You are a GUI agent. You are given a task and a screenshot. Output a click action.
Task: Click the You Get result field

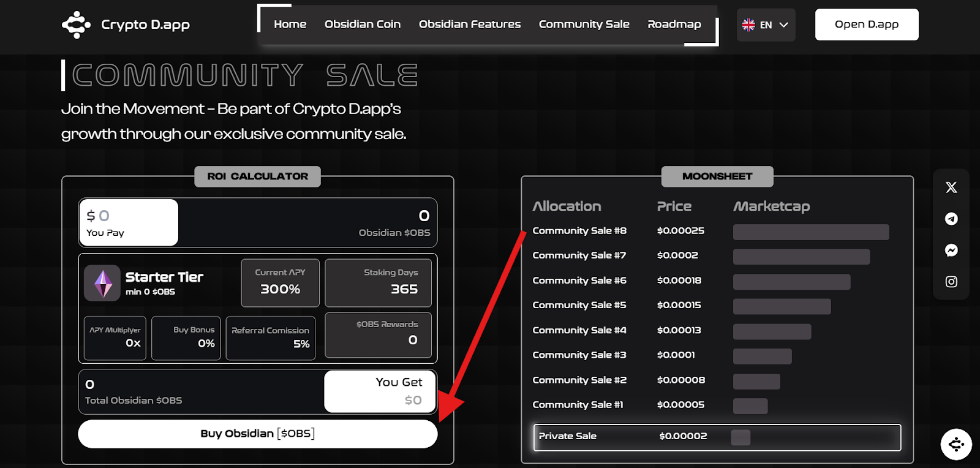coord(380,391)
